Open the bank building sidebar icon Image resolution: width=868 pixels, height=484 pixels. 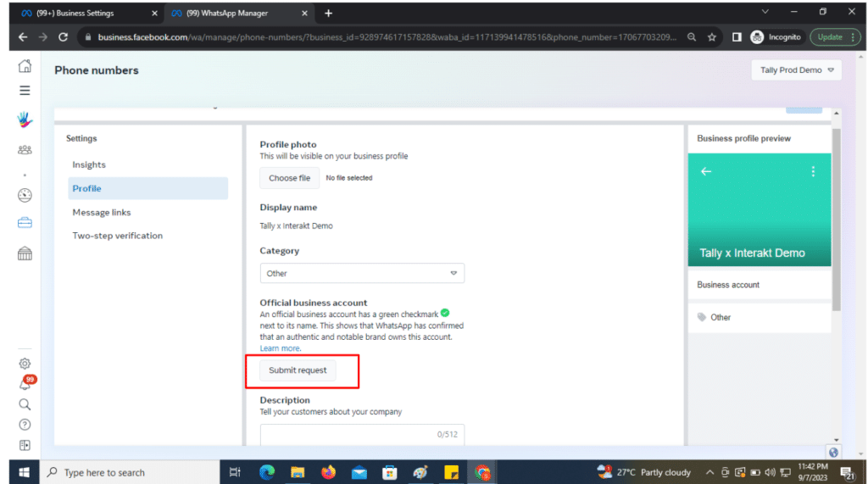pyautogui.click(x=25, y=253)
